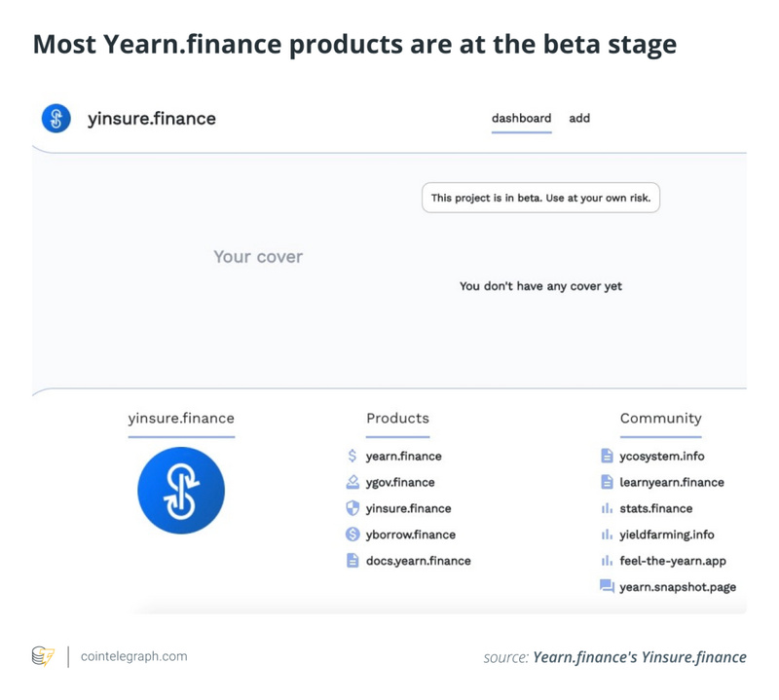Switch to the dashboard tab
The width and height of the screenshot is (779, 700).
(x=521, y=119)
